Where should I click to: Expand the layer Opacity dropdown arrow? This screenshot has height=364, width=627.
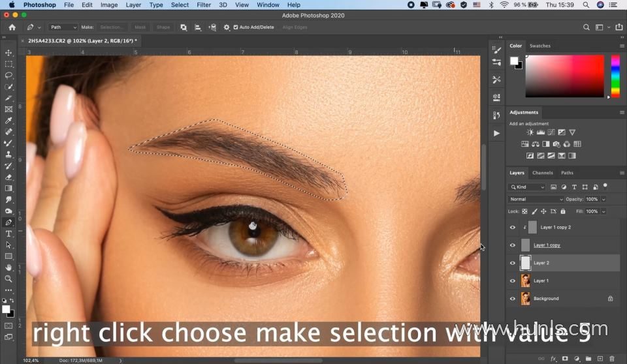click(x=603, y=199)
